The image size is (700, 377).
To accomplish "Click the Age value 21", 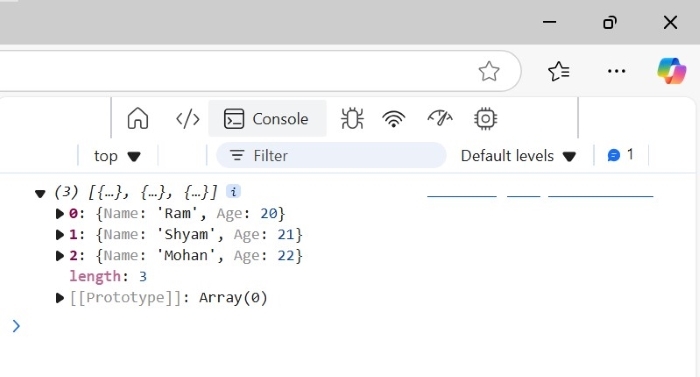I will click(286, 235).
